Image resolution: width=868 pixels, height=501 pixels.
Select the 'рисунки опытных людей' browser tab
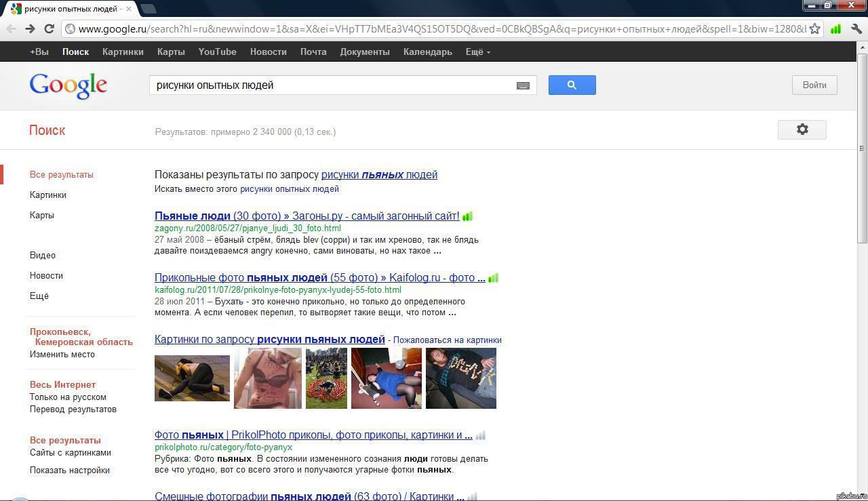click(x=71, y=9)
